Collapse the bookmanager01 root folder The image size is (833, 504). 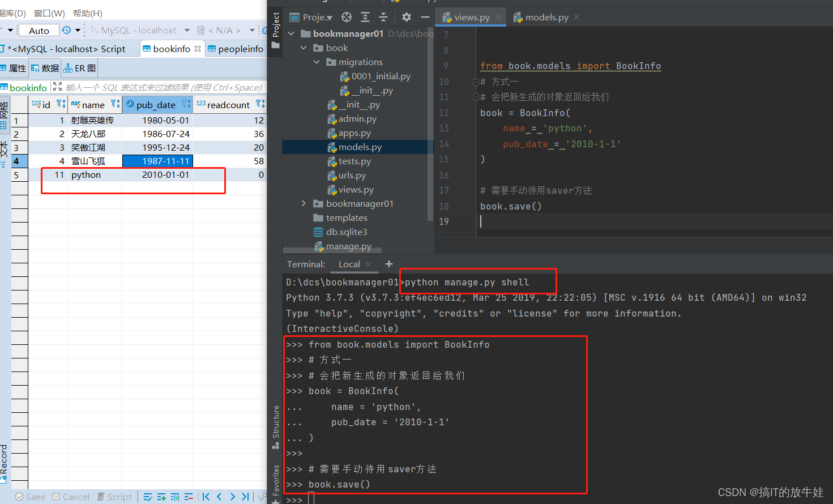291,34
